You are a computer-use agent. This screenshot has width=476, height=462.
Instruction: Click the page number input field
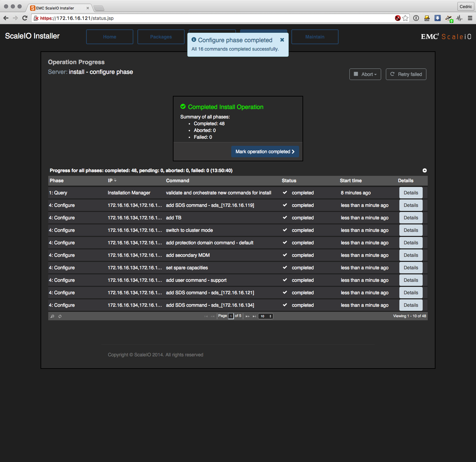point(231,316)
